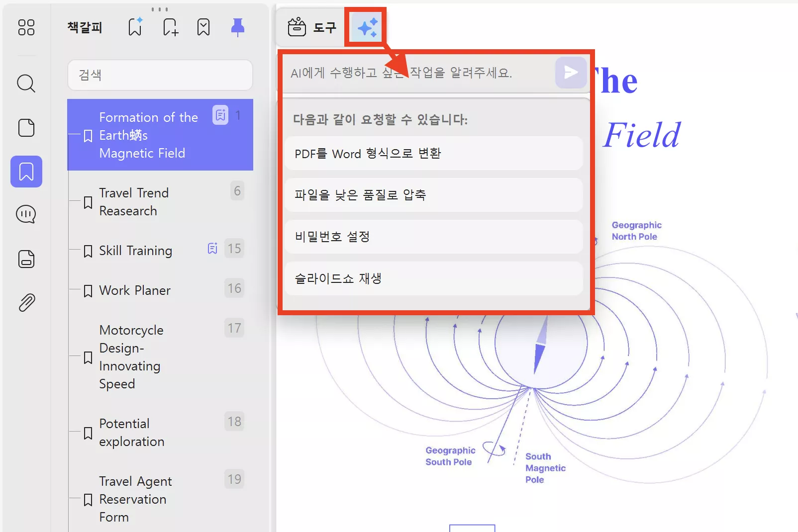Select the 슬라이드쇼 재생 option
Viewport: 798px width, 532px height.
pyautogui.click(x=433, y=278)
